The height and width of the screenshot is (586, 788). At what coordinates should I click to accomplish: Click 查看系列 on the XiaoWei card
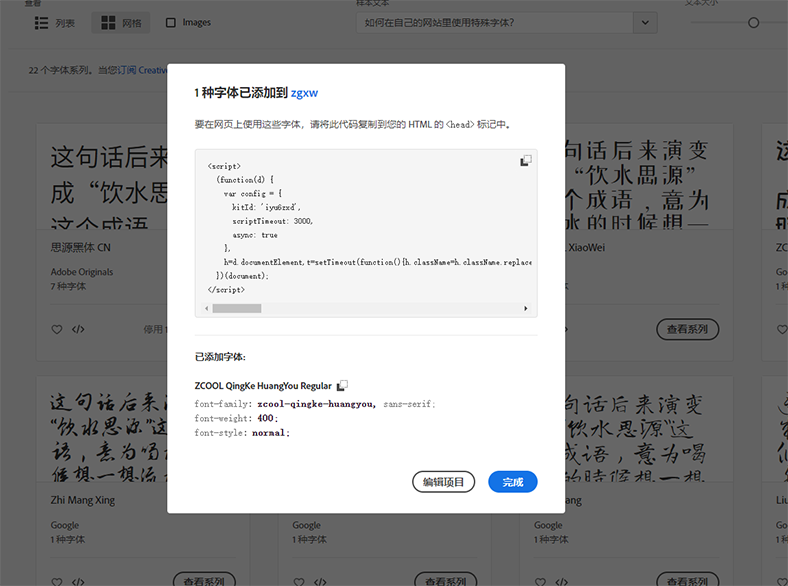click(x=687, y=329)
